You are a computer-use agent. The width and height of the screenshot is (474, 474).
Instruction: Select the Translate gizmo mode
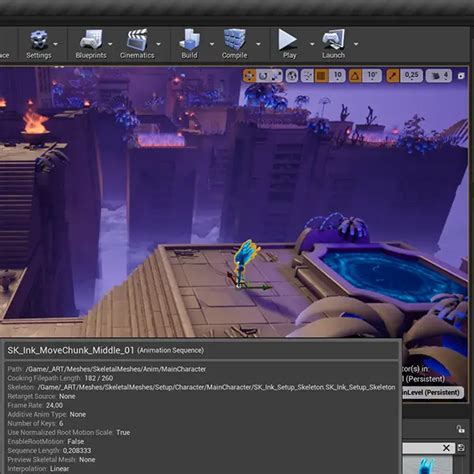pyautogui.click(x=249, y=76)
